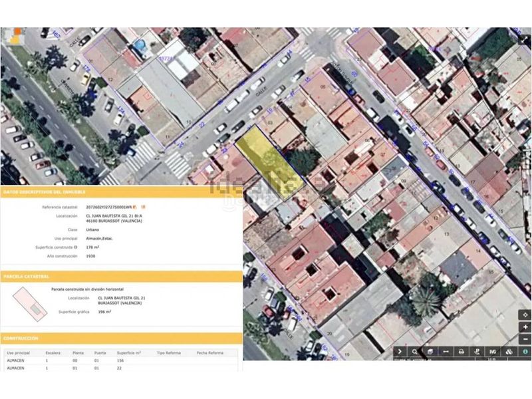Click the Puerta column header
This screenshot has width=532, height=399.
tap(100, 353)
